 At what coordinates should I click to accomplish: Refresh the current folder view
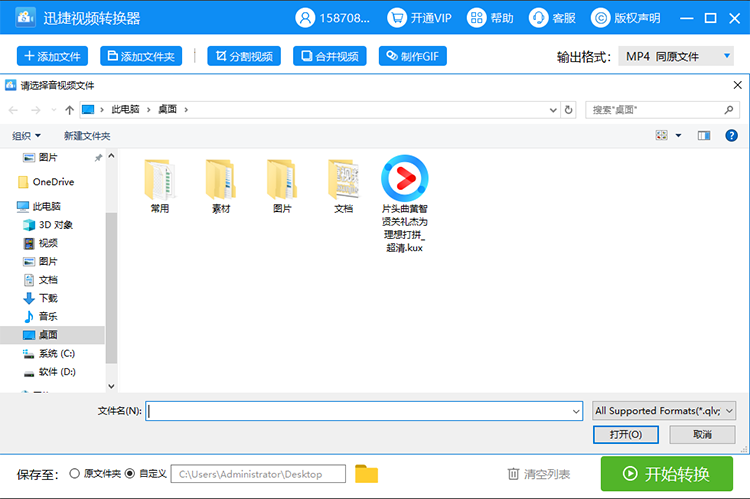568,110
